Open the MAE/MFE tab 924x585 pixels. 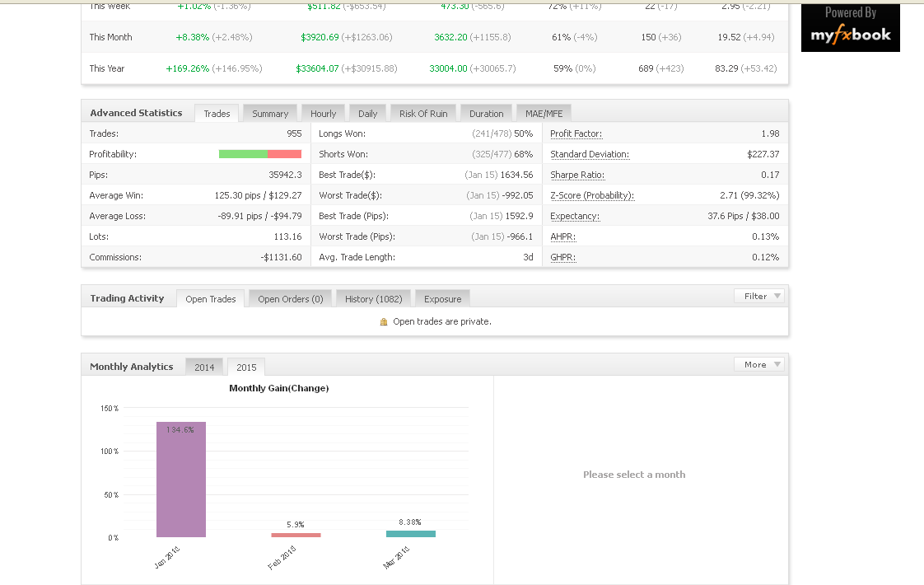pyautogui.click(x=544, y=114)
